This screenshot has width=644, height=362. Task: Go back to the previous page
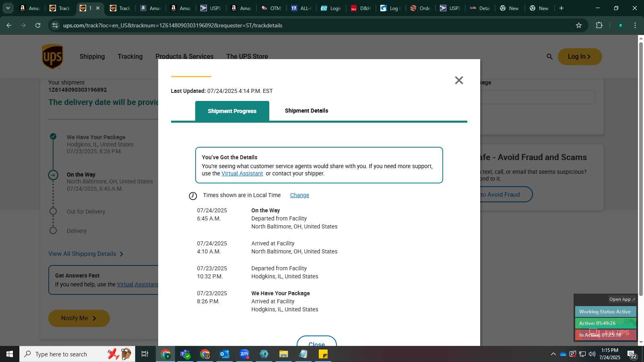click(x=9, y=25)
